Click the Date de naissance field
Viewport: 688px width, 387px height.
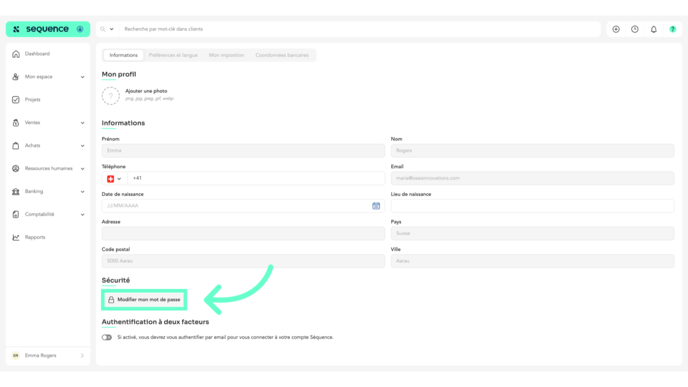pos(243,206)
